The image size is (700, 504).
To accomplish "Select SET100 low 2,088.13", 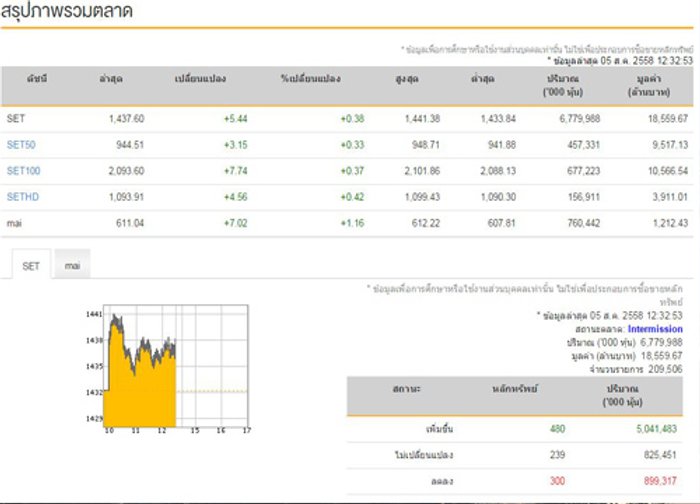I will (x=498, y=171).
